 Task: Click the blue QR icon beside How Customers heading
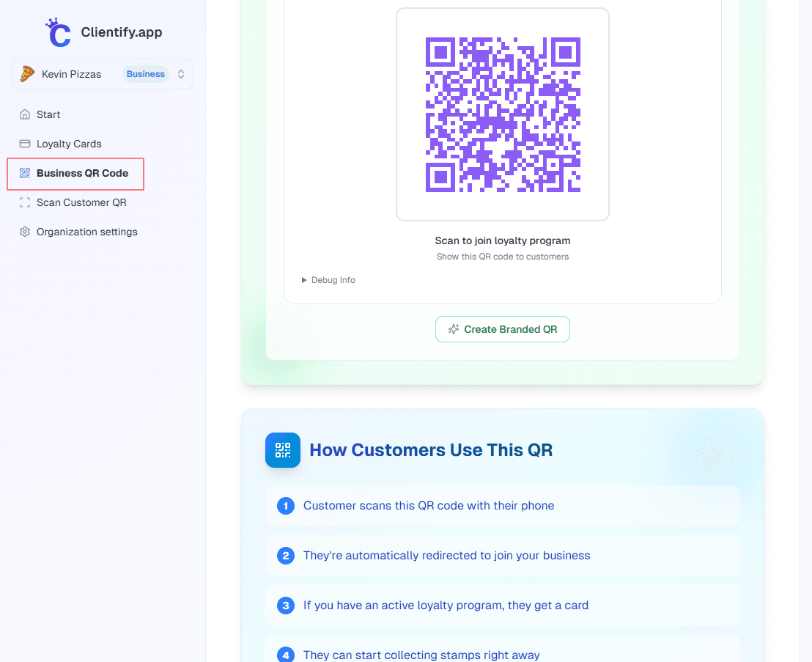283,450
